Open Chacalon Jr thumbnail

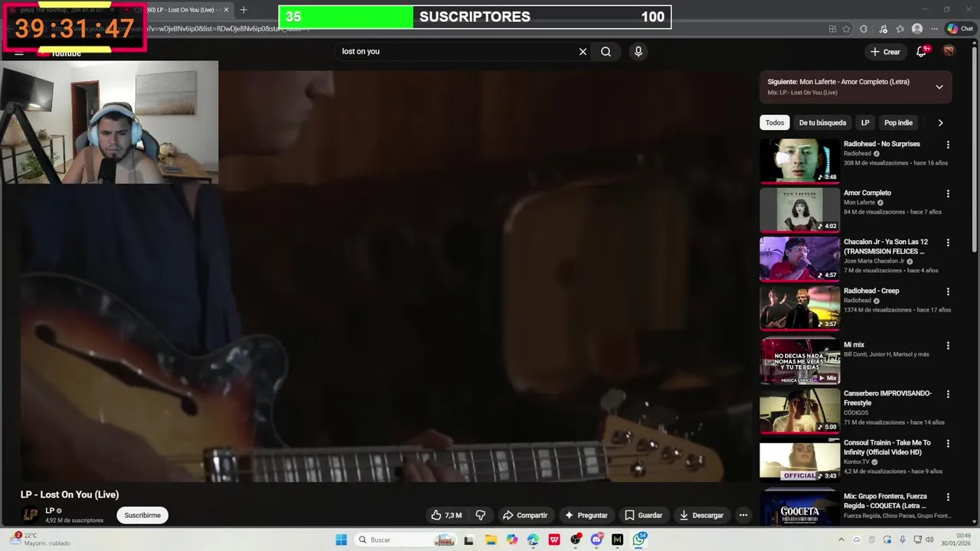pyautogui.click(x=799, y=259)
